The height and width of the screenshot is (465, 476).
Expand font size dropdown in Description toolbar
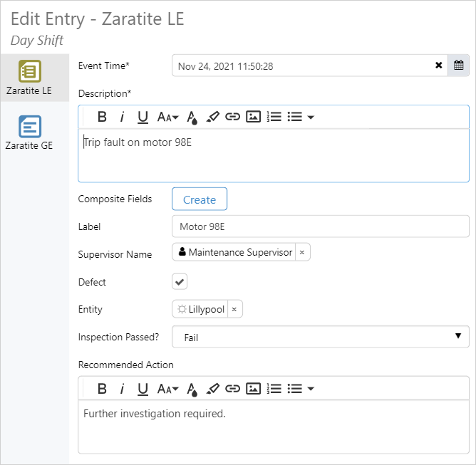tap(167, 117)
